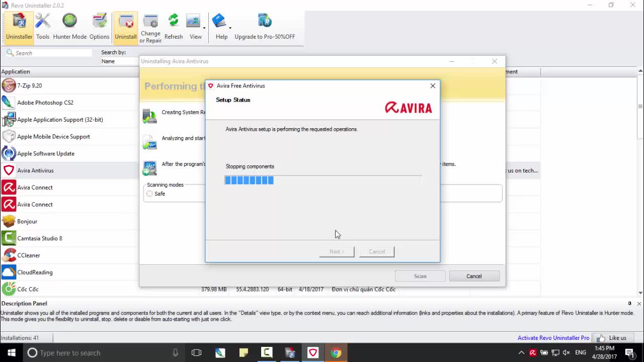Image resolution: width=644 pixels, height=362 pixels.
Task: Open Task View on the taskbar
Action: pyautogui.click(x=196, y=352)
